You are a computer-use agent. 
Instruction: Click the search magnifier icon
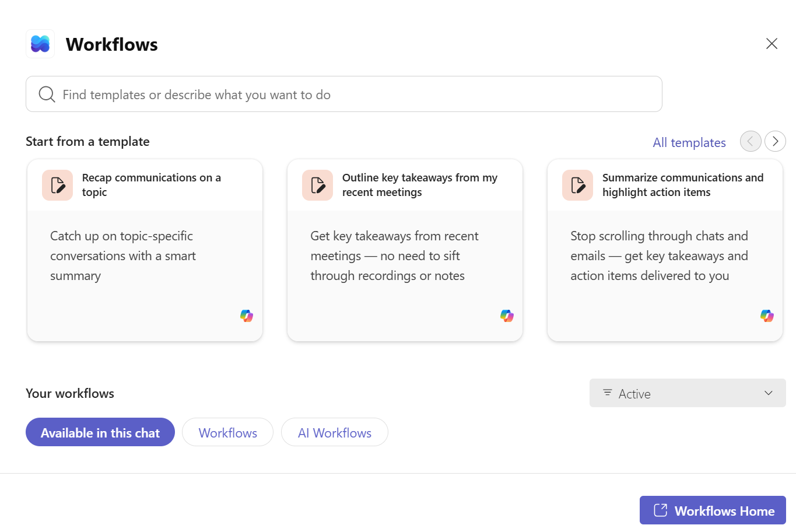click(47, 94)
